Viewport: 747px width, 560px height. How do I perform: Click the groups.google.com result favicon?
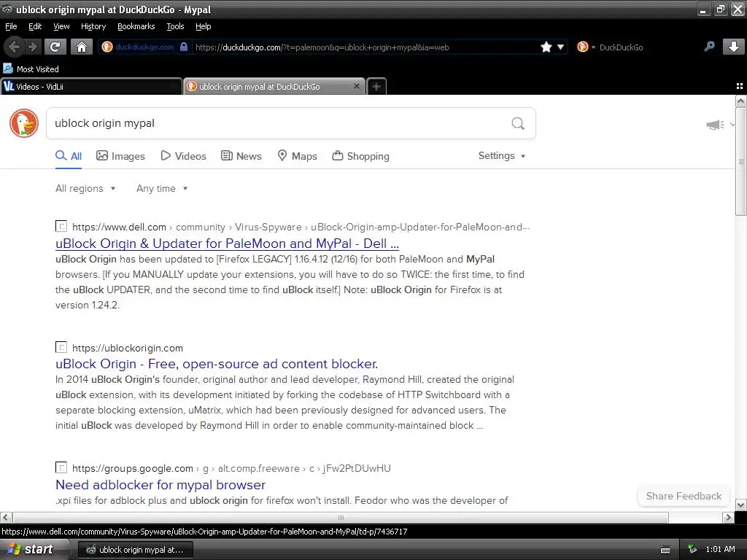point(61,467)
